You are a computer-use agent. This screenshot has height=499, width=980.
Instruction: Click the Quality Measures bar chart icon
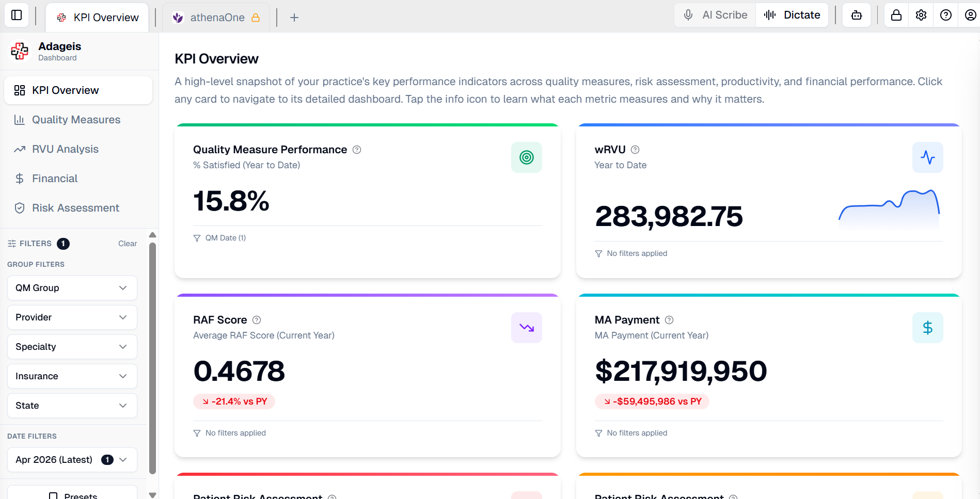[x=20, y=120]
